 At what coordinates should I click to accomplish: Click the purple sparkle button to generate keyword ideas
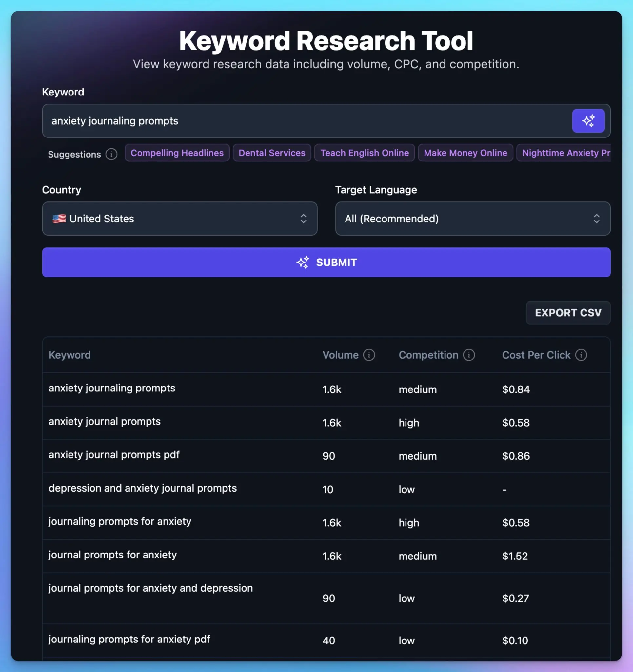pos(588,121)
